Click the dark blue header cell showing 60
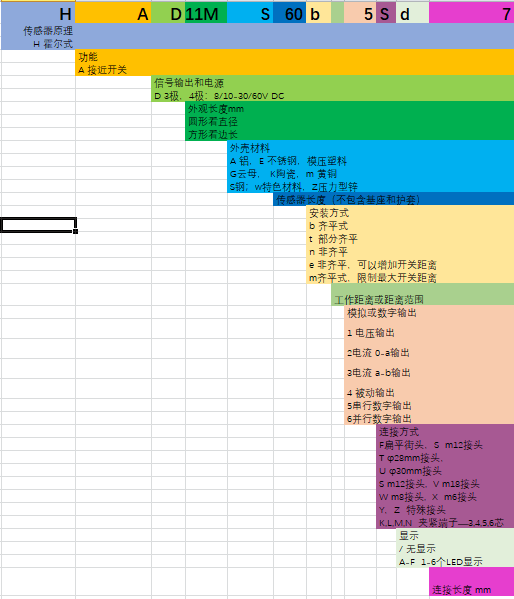Screen dimensions: 514x599 (x=290, y=13)
